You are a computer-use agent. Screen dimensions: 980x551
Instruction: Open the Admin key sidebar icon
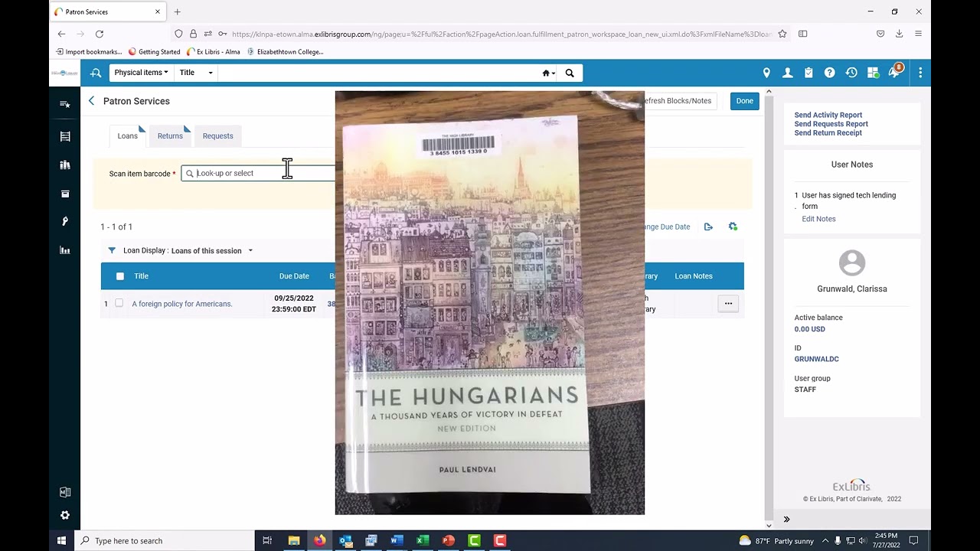[65, 221]
